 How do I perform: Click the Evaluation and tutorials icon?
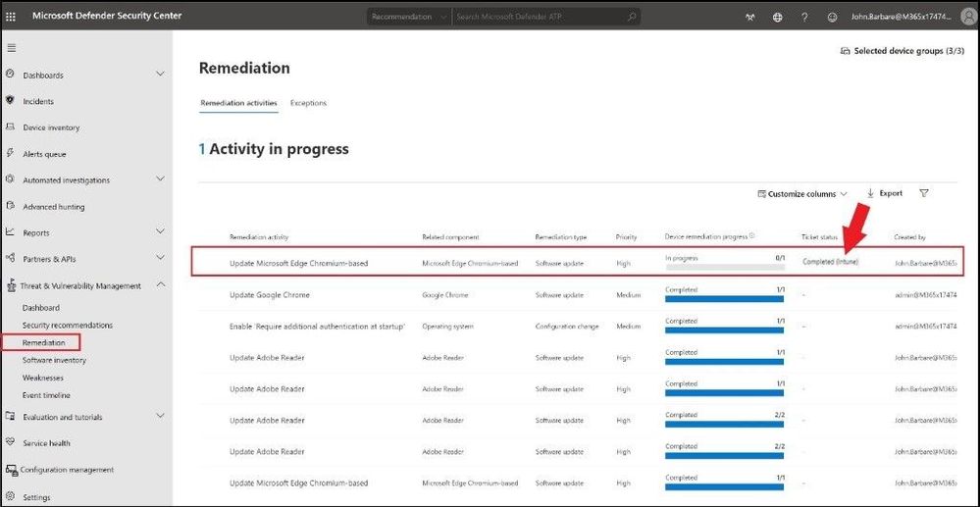10,417
